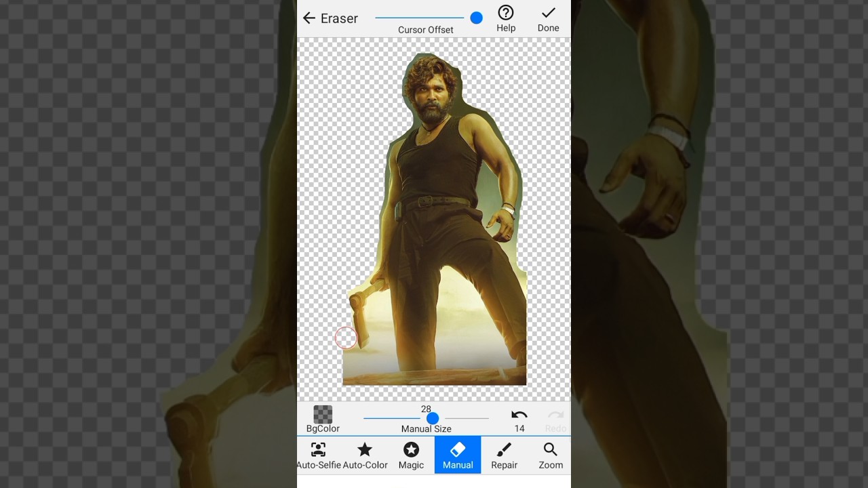Go back using the Eraser back arrow
Viewport: 868px width, 488px height.
click(x=309, y=18)
